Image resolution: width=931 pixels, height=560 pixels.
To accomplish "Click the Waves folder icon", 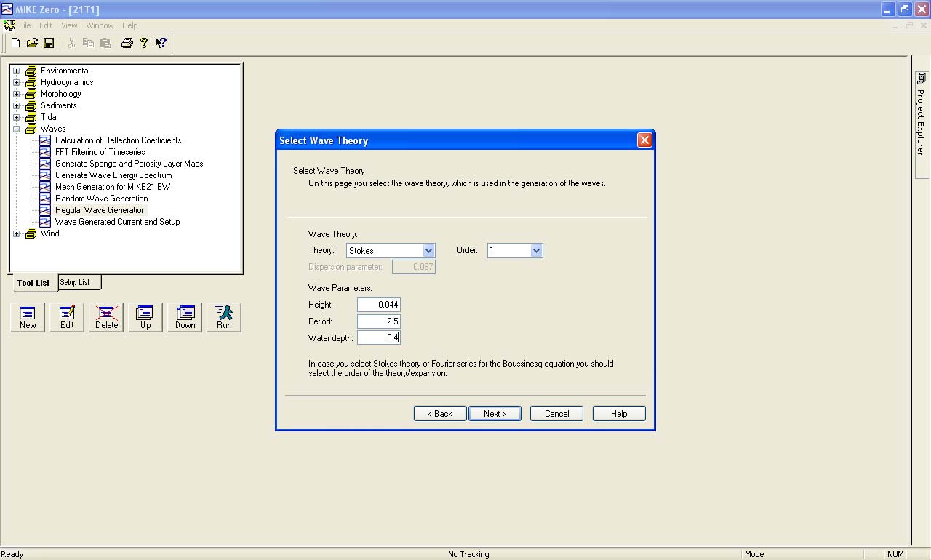I will (31, 129).
